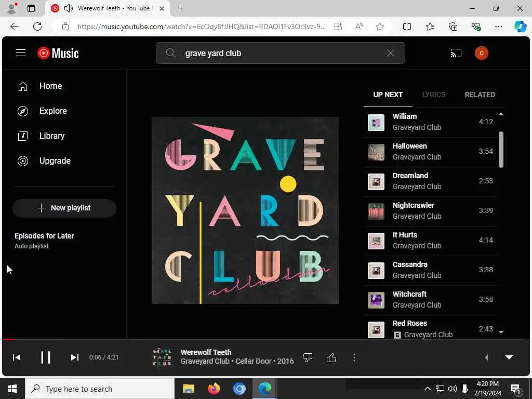Open the Copilot sidebar icon
Screen dimensions: 532x399
(x=520, y=26)
